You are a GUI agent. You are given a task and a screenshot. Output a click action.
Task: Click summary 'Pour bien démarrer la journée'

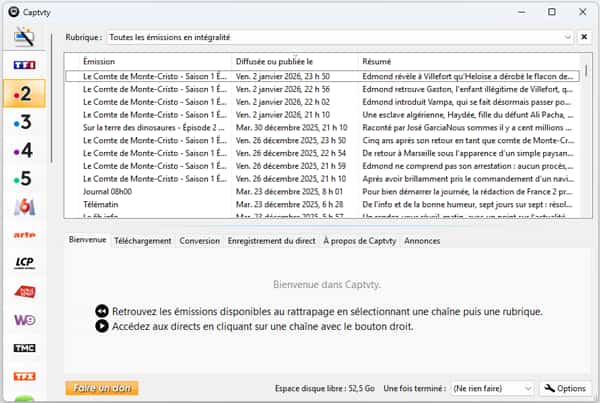(x=467, y=192)
